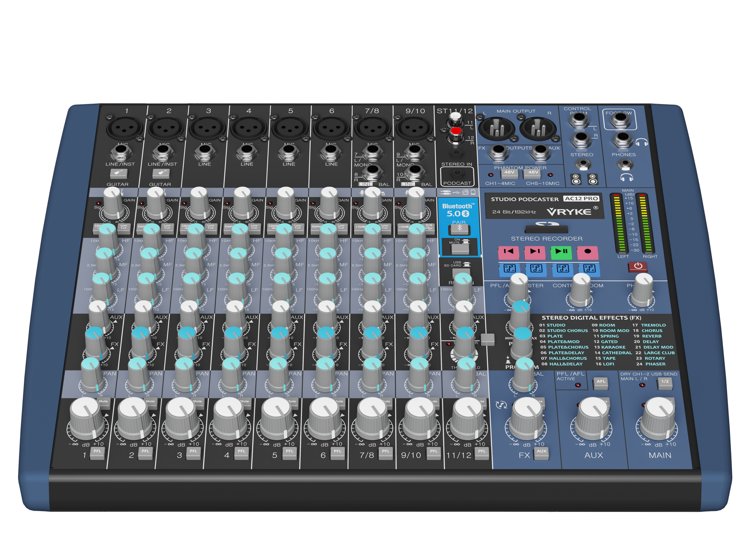750x560 pixels.
Task: Engage the PFL button on channel 11/12
Action: click(482, 453)
